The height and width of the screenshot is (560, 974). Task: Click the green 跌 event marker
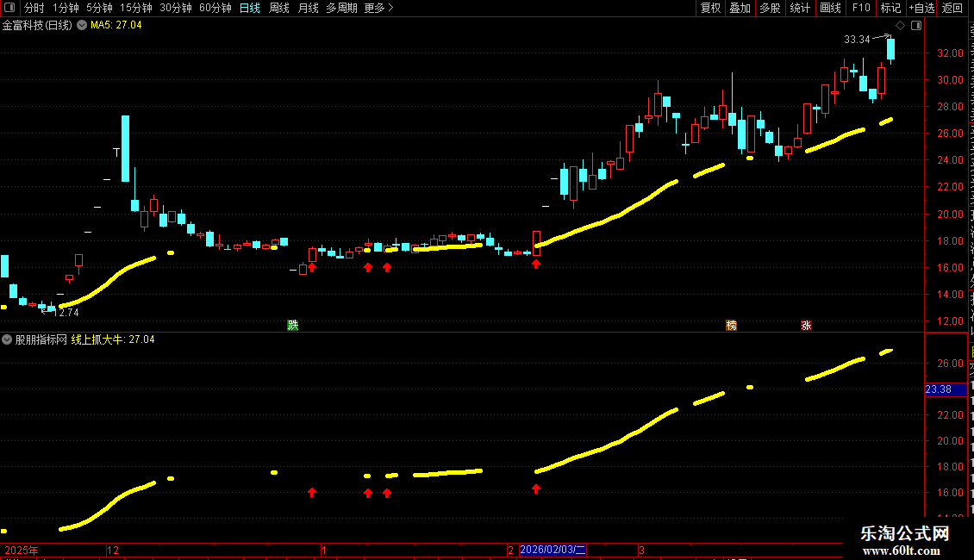pyautogui.click(x=292, y=326)
